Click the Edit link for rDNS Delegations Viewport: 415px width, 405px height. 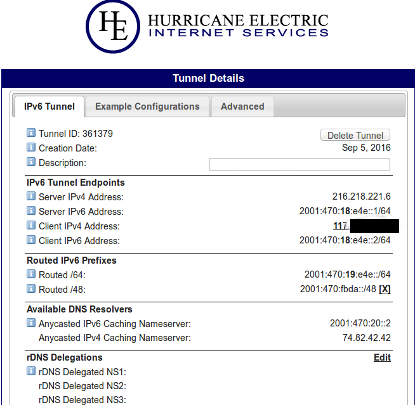point(382,358)
